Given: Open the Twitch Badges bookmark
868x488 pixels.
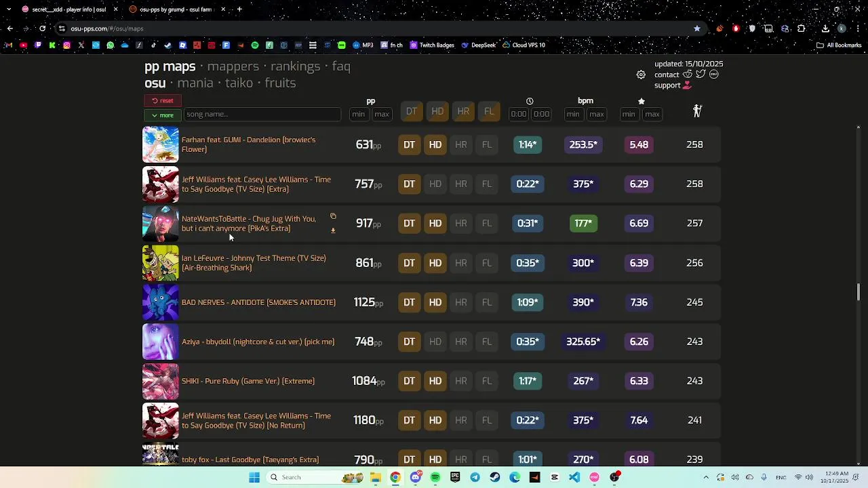Looking at the screenshot, I should point(431,45).
